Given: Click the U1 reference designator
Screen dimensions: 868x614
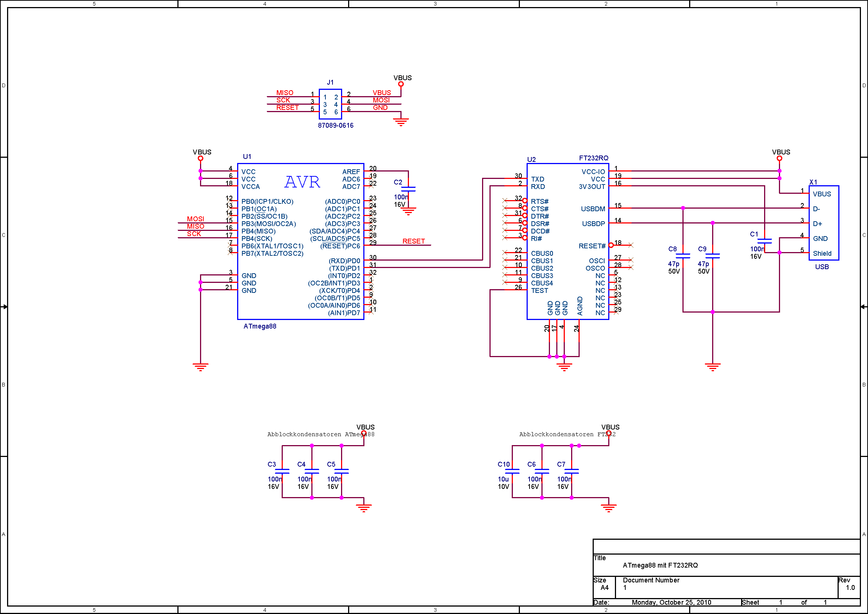Looking at the screenshot, I should pos(247,157).
